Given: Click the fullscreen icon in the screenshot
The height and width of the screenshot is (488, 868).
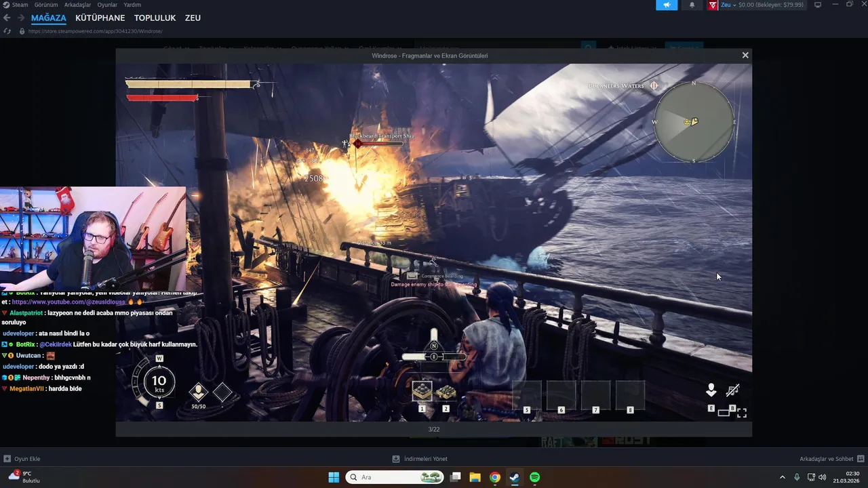Looking at the screenshot, I should (x=742, y=413).
